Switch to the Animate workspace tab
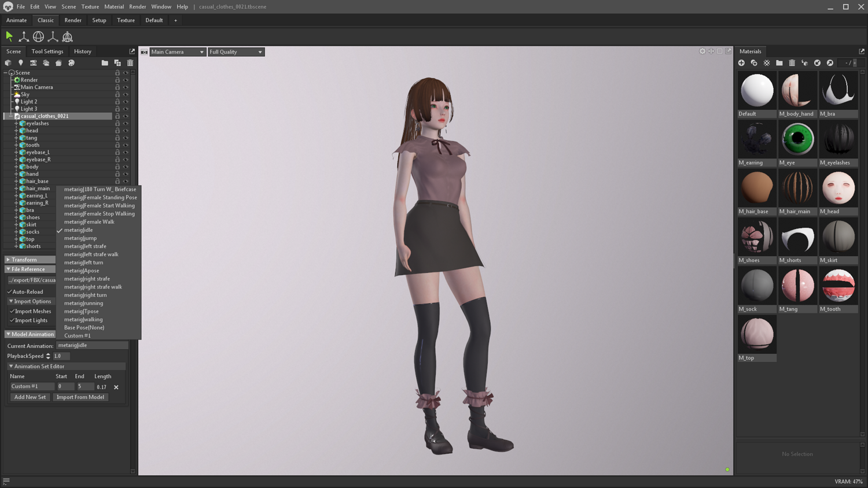This screenshot has width=868, height=488. click(x=17, y=20)
